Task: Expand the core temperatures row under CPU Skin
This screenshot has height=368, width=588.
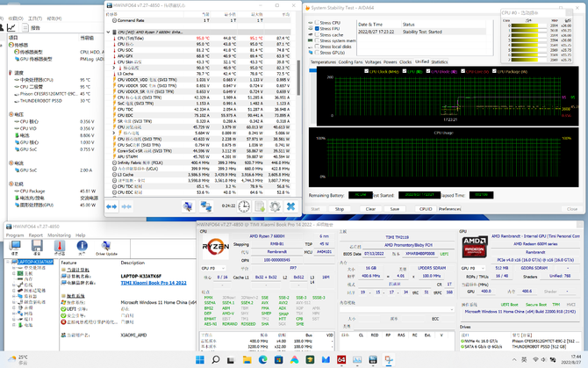Action: click(x=114, y=68)
